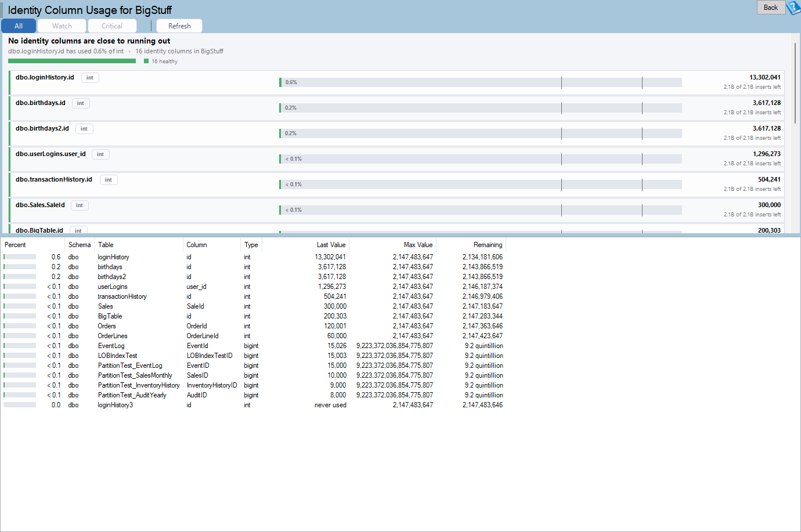Select the Sales table row
The image size is (801, 532).
[x=254, y=306]
